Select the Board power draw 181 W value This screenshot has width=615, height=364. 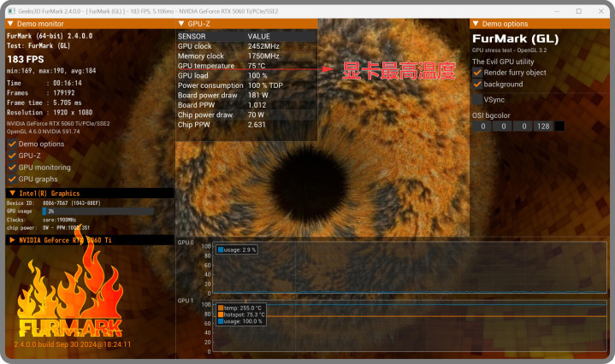tap(257, 95)
